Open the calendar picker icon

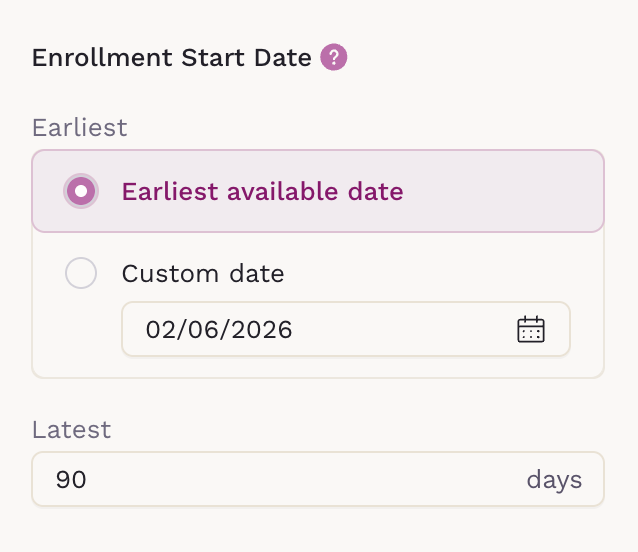click(530, 329)
